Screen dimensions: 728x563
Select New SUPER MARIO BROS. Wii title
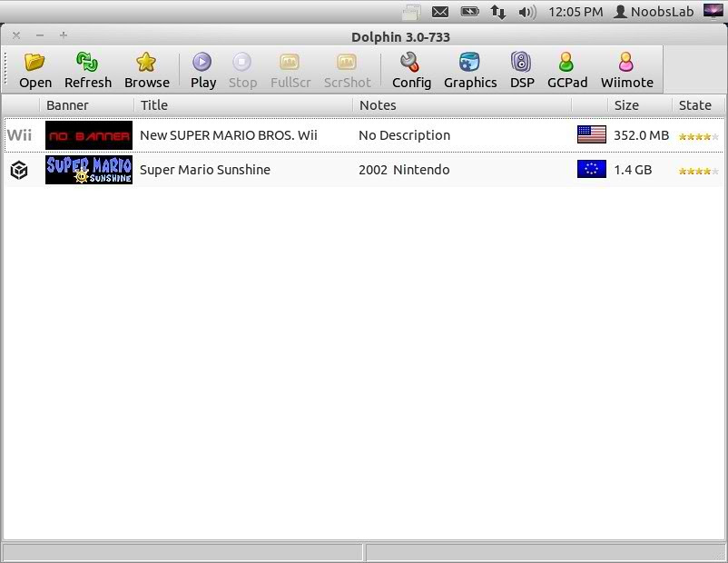pyautogui.click(x=229, y=135)
